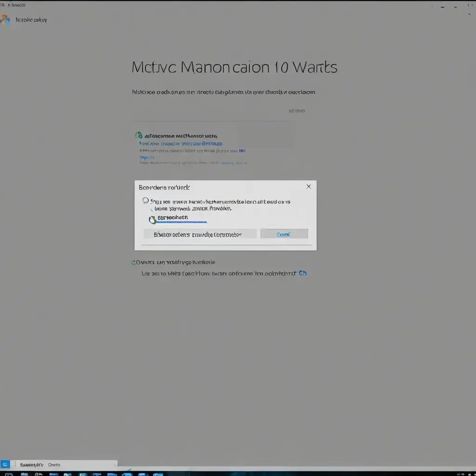Open the small dropdown arrow below window controls
Image resolution: width=476 pixels, height=476 pixels.
[x=469, y=14]
